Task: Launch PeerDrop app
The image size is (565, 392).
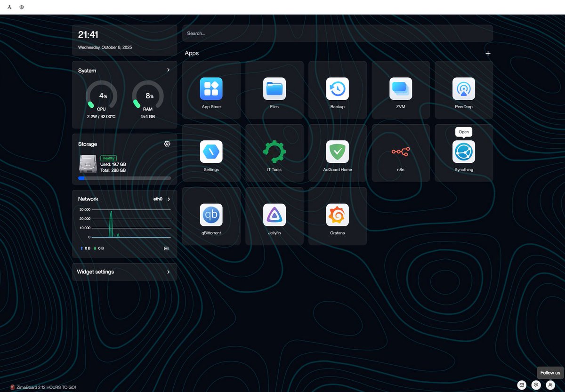Action: [x=464, y=89]
